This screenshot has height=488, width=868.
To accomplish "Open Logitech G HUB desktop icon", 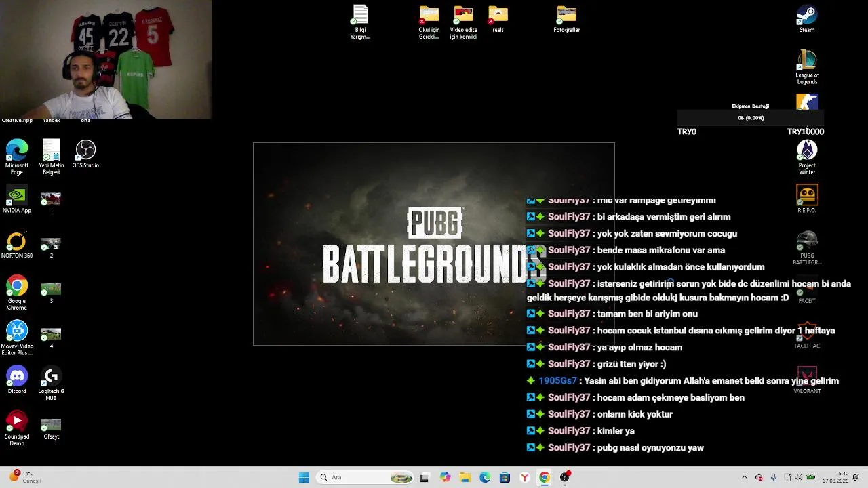I will point(51,383).
